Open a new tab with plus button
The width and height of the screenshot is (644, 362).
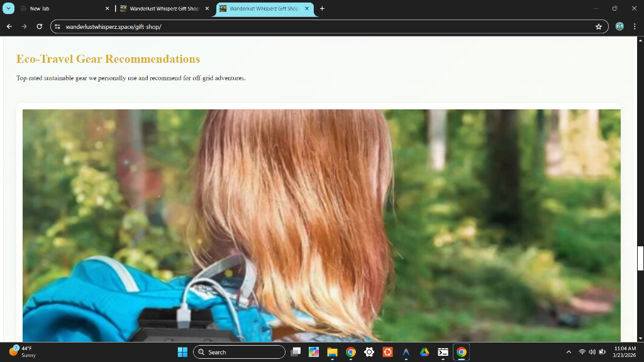(x=322, y=9)
